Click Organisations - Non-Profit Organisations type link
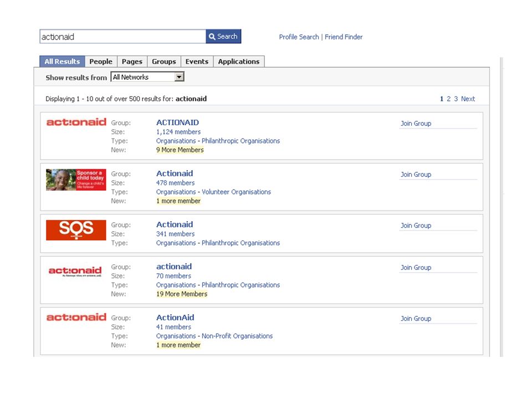This screenshot has height=399, width=532. click(x=214, y=336)
